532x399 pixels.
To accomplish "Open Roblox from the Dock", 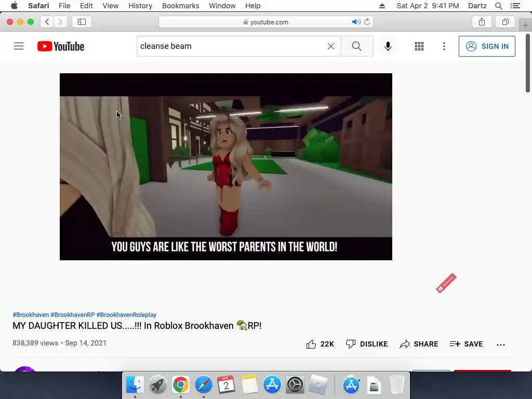I will (317, 385).
